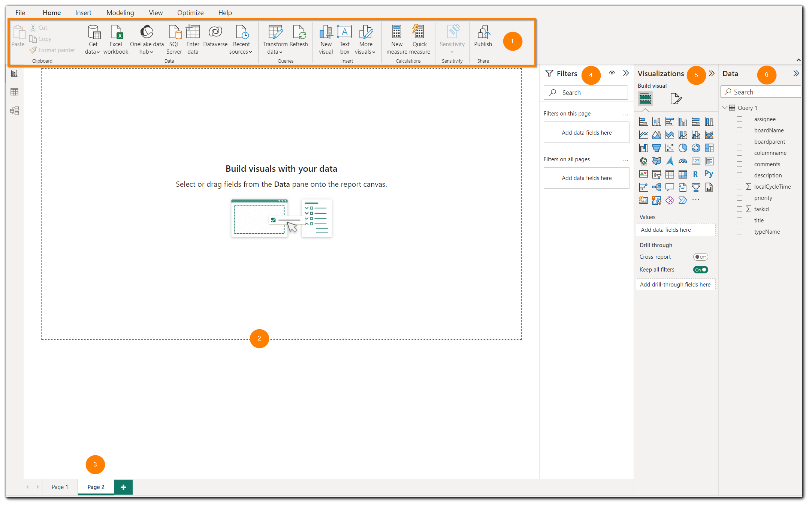Select the KPI visual
The width and height of the screenshot is (812, 507).
click(x=643, y=174)
